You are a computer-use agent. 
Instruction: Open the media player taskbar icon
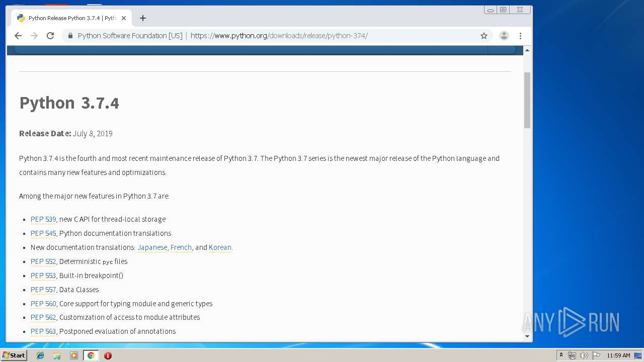pyautogui.click(x=74, y=355)
